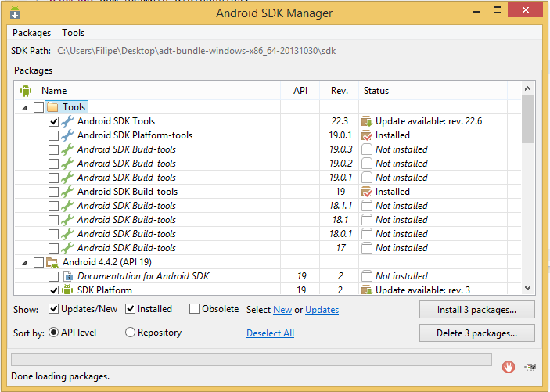
Task: Check the Tools group checkbox
Action: [x=38, y=107]
